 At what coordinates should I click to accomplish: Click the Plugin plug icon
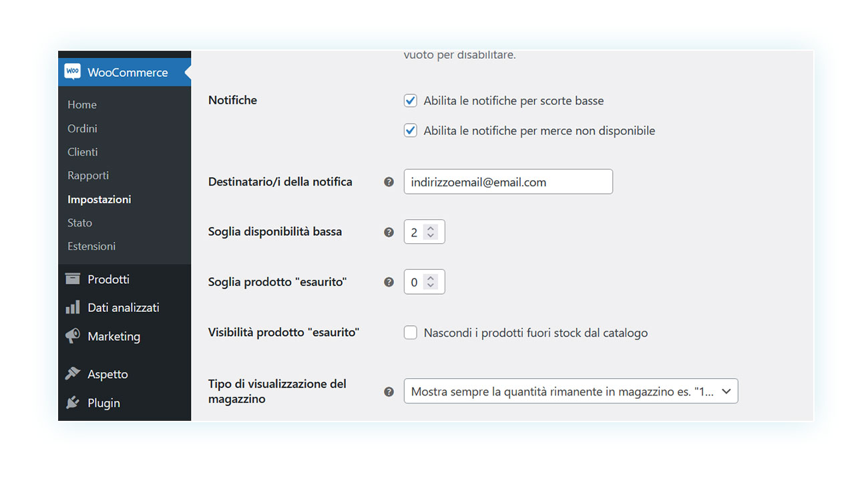coord(72,403)
